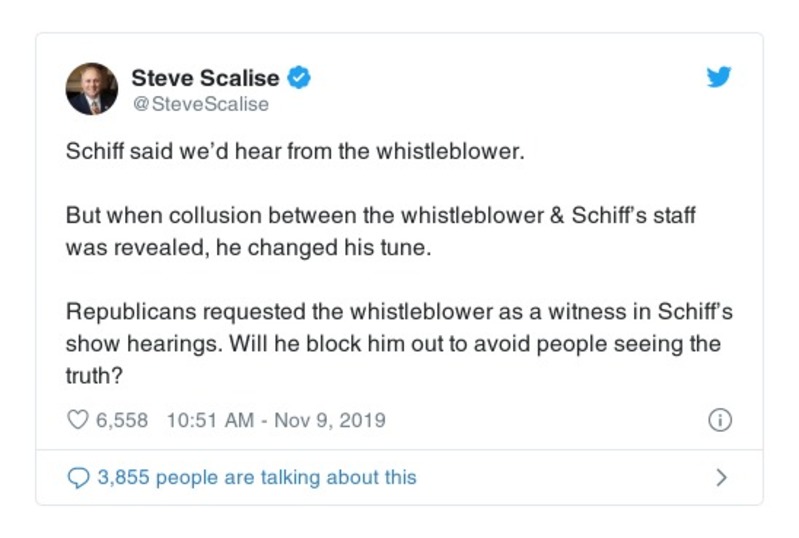Open '3,855 people are talking about this'
Viewport: 799px width, 538px height.
tap(256, 477)
